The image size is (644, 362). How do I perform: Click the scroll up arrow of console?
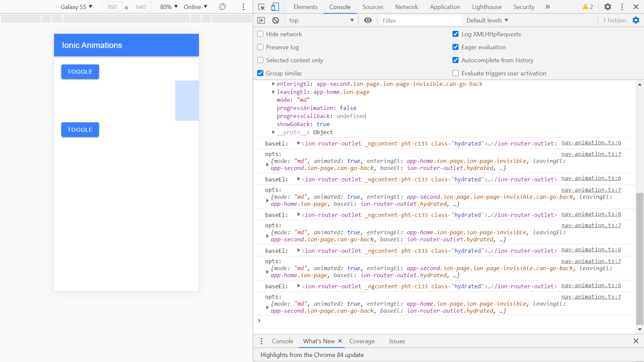coord(640,85)
